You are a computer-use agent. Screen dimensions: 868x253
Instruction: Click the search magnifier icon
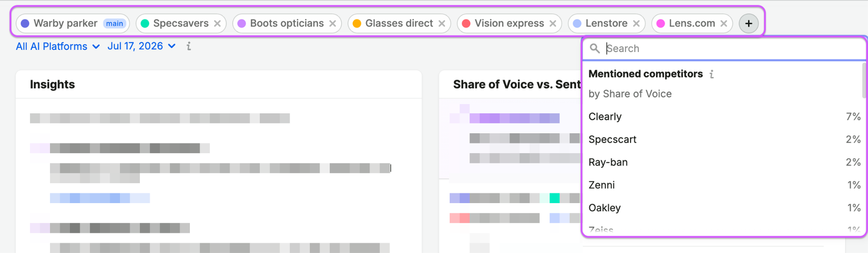[595, 49]
